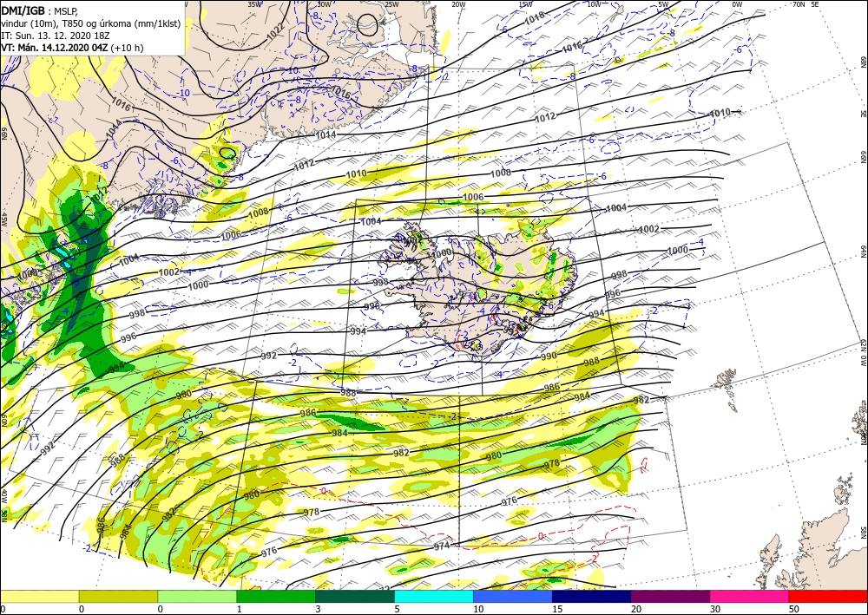Click the '64N' latitude label on right edge
The width and height of the screenshot is (868, 615).
tap(863, 252)
